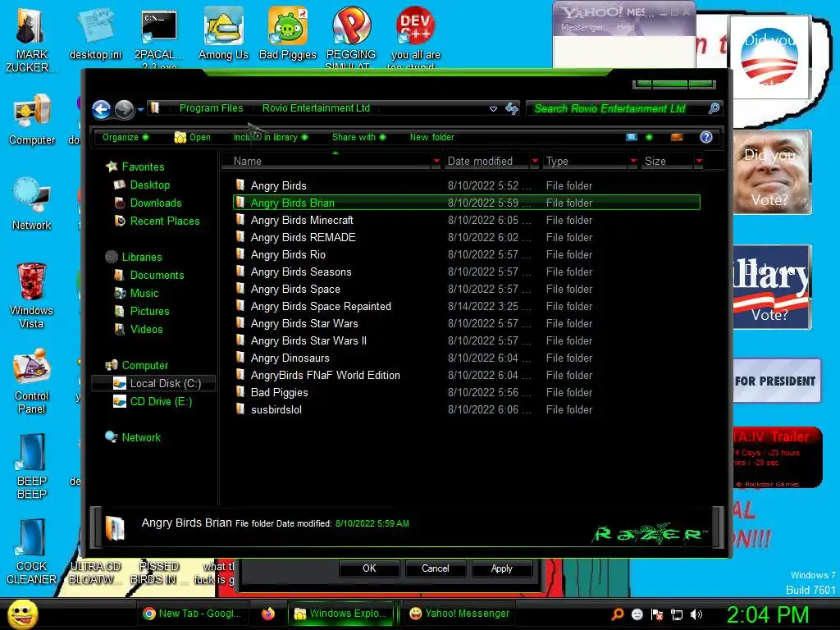
Task: Select the Angry Birds Minecraft folder
Action: 467,220
